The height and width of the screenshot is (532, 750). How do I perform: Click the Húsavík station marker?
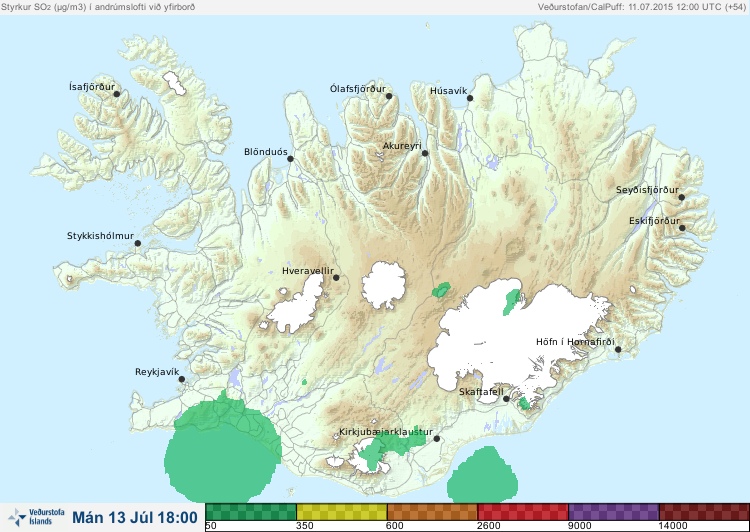[x=470, y=98]
